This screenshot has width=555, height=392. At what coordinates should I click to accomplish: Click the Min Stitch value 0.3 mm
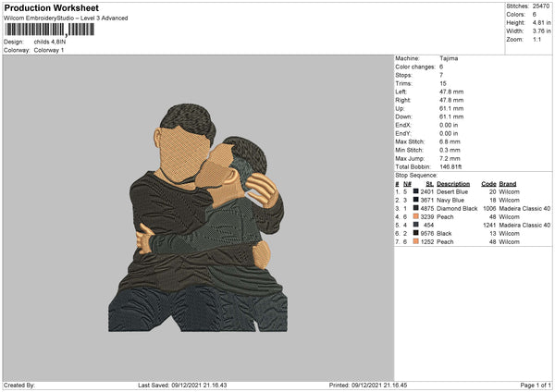click(x=450, y=150)
